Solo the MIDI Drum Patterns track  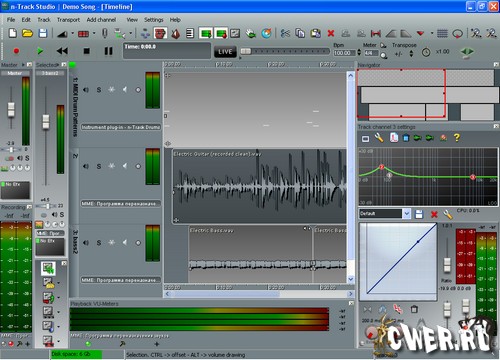tap(99, 90)
